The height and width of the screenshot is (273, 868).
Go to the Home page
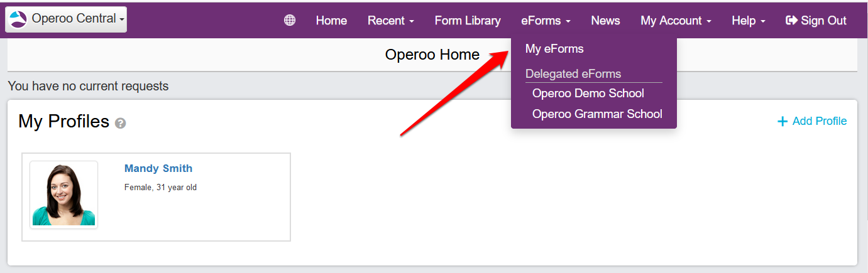click(331, 21)
